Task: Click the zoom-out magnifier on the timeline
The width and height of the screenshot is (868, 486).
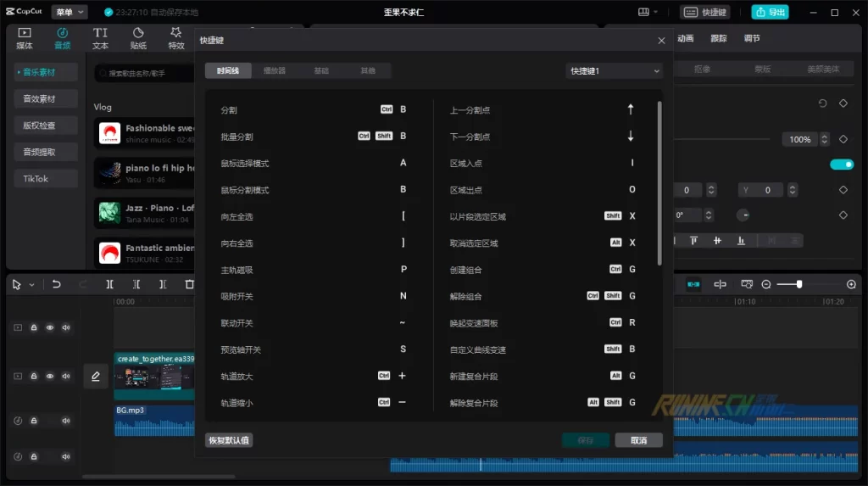Action: [766, 285]
